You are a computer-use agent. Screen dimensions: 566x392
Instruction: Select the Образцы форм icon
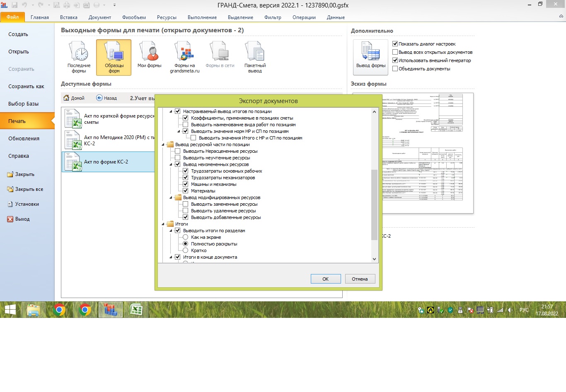(x=114, y=51)
